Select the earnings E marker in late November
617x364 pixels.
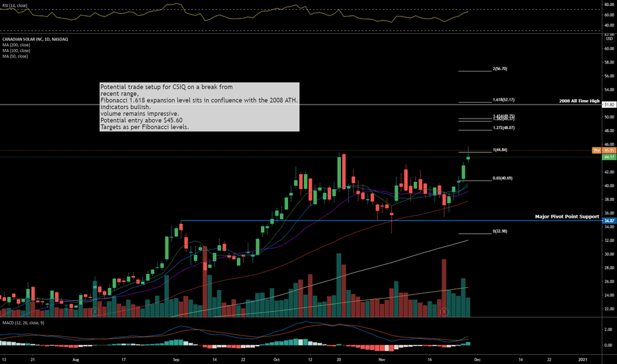pos(444,312)
